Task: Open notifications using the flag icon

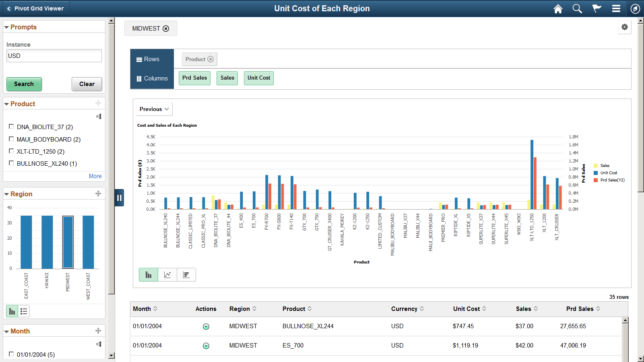Action: tap(597, 8)
